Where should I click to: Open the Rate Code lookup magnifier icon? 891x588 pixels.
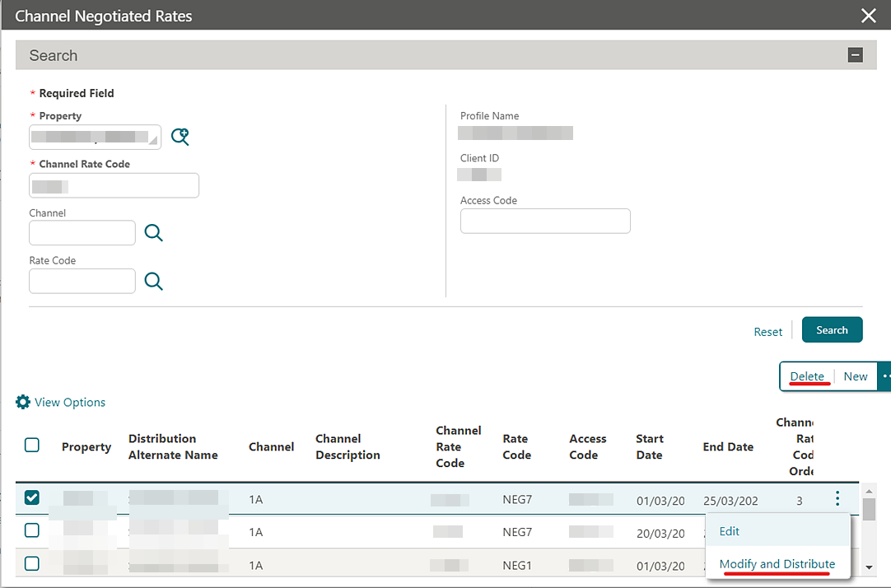[x=154, y=282]
